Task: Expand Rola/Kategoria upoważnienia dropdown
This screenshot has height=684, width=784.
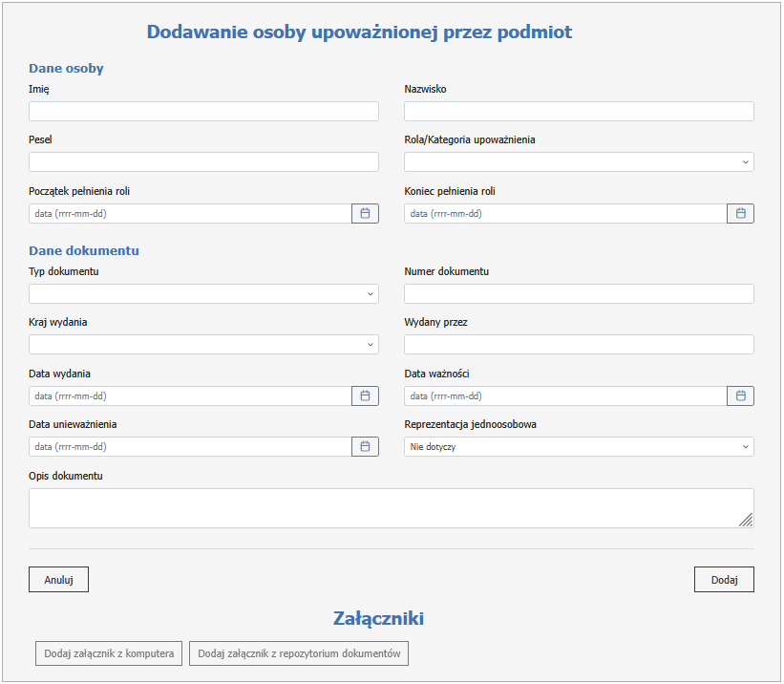Action: pyautogui.click(x=579, y=162)
